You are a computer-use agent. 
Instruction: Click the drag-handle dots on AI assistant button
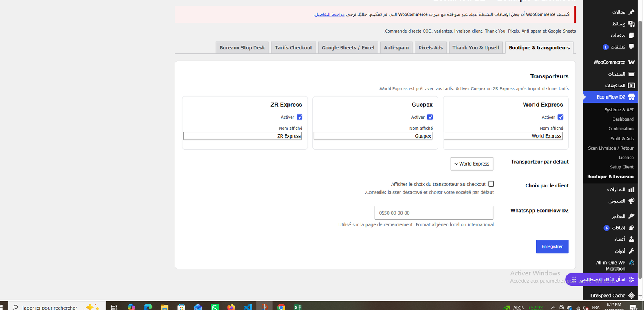coord(574,279)
